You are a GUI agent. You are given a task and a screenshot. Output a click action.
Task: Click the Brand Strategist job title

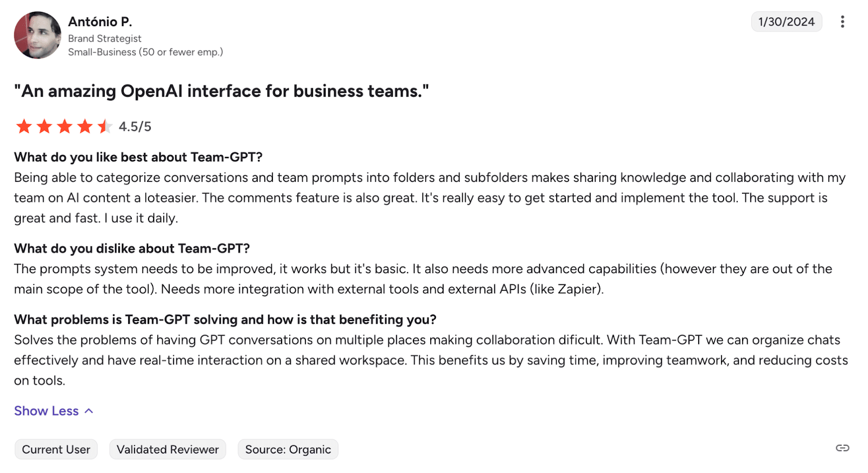coord(105,39)
